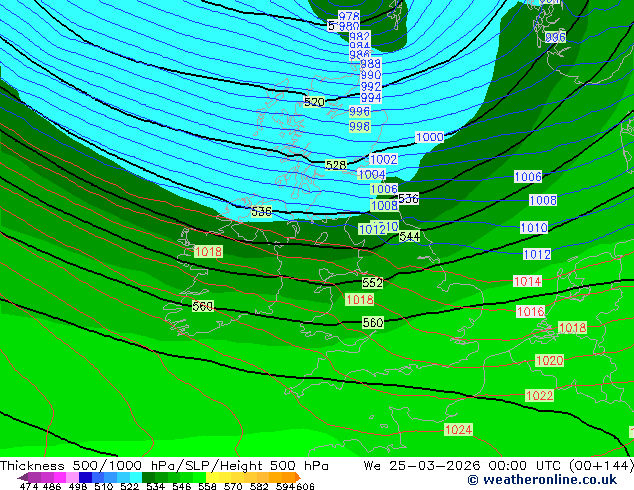
Task: Click the magenta swatch in the legend
Action: (60, 477)
